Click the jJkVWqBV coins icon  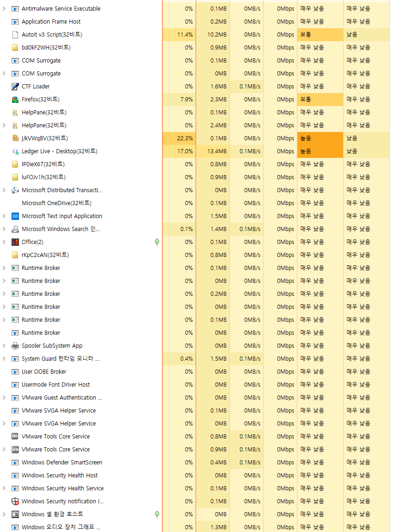[15, 138]
